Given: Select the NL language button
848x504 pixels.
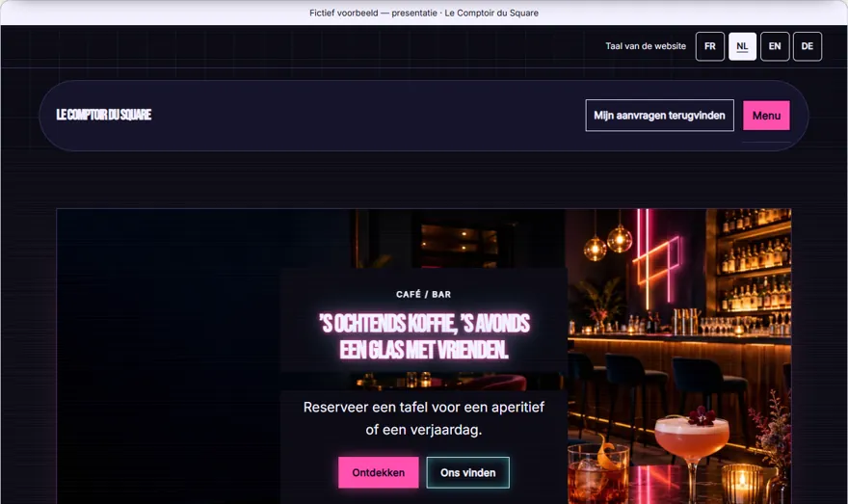Looking at the screenshot, I should 742,46.
